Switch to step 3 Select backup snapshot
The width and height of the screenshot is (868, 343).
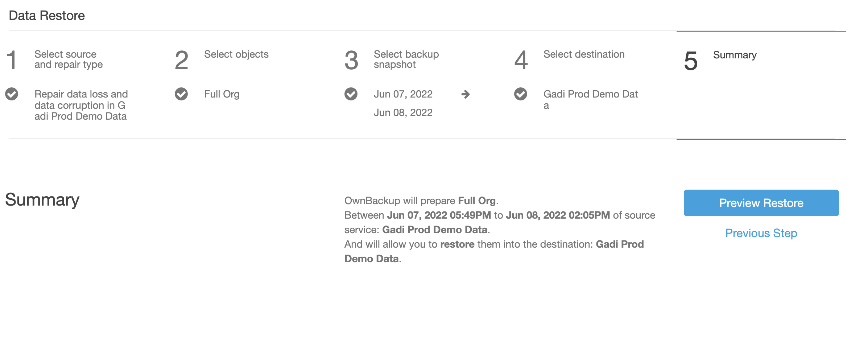[x=406, y=59]
